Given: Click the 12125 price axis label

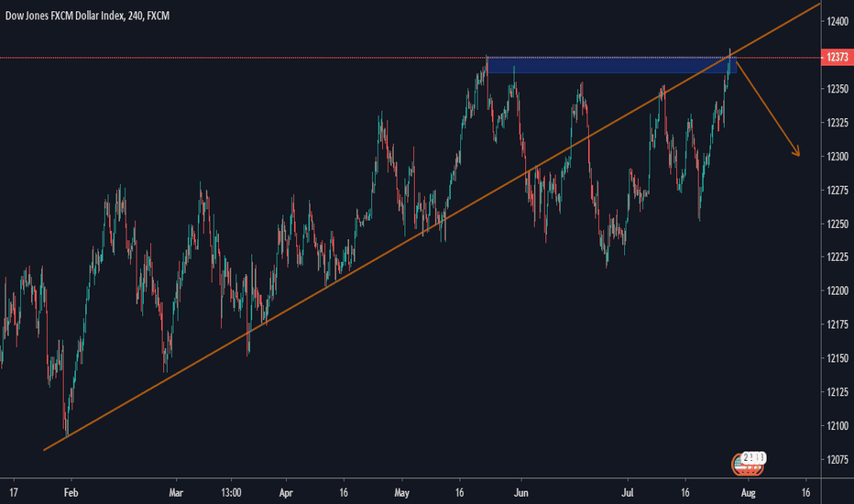Looking at the screenshot, I should (x=838, y=392).
